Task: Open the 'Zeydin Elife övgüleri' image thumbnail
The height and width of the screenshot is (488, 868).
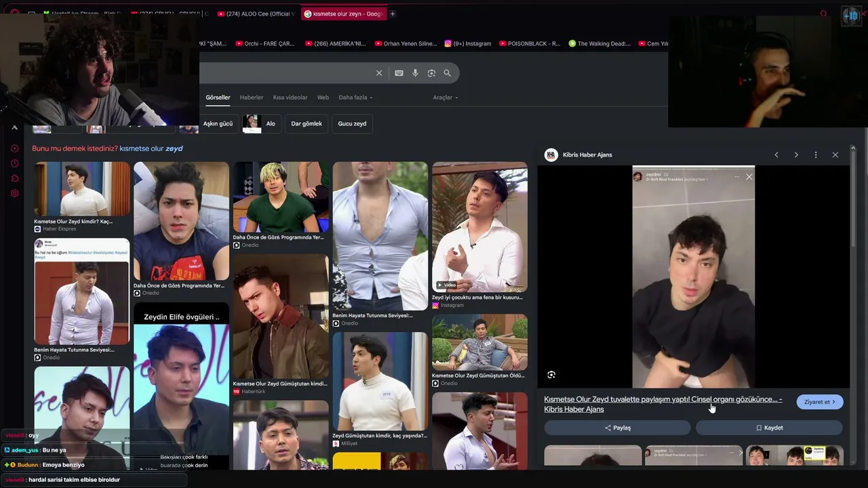Action: 181,388
